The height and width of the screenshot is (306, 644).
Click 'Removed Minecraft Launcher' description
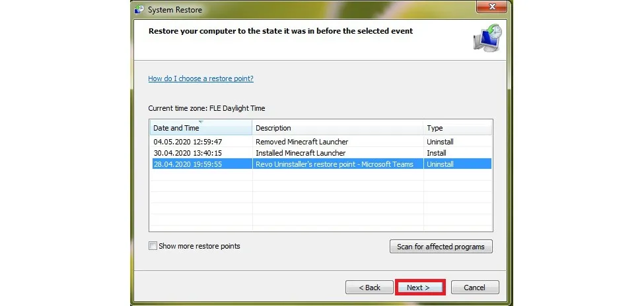click(302, 142)
